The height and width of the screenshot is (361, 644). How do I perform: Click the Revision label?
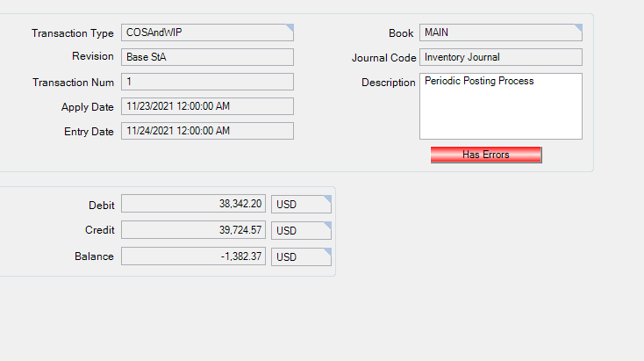(x=93, y=56)
